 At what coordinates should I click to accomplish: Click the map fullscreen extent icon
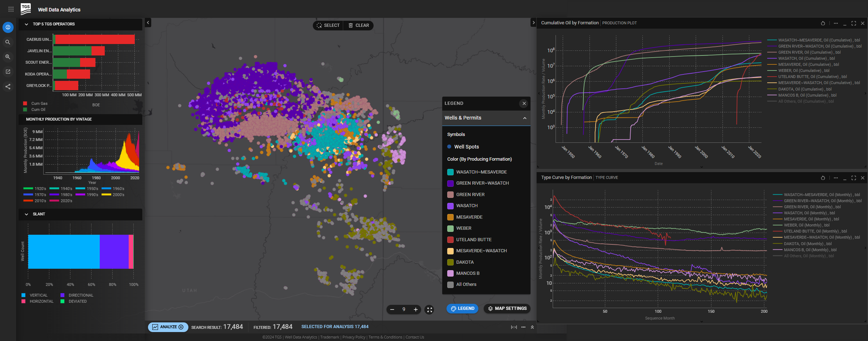pos(429,310)
